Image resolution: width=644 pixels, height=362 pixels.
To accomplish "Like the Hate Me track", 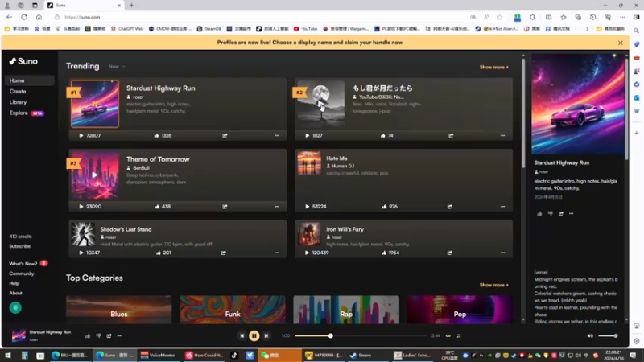I will coord(384,207).
